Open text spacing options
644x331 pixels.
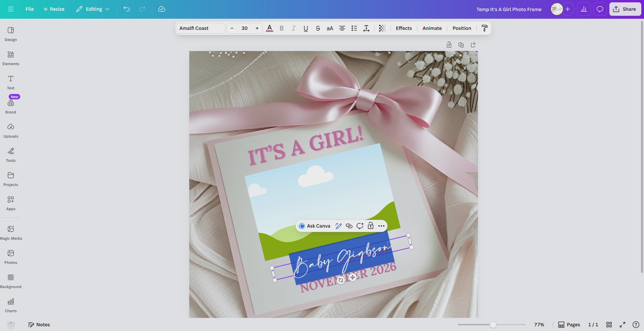[366, 28]
